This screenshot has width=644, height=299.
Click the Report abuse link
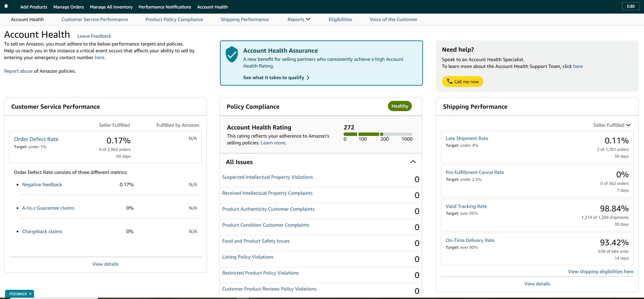[18, 71]
